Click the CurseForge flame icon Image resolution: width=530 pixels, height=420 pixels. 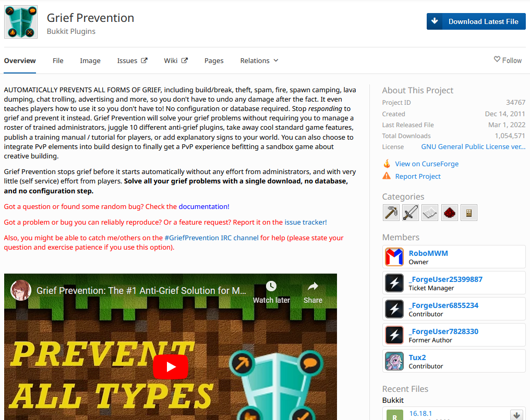tap(387, 164)
